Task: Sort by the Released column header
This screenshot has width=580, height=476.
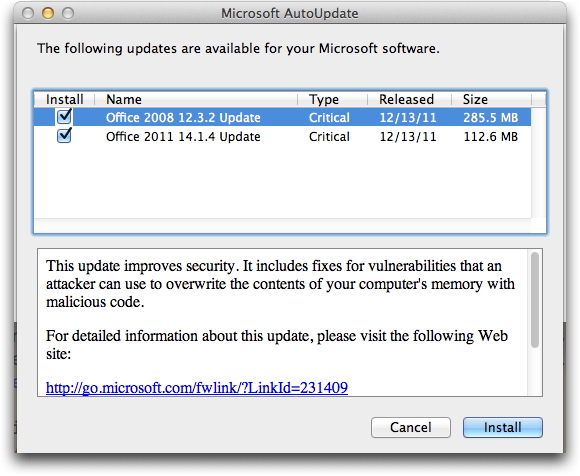Action: point(409,99)
